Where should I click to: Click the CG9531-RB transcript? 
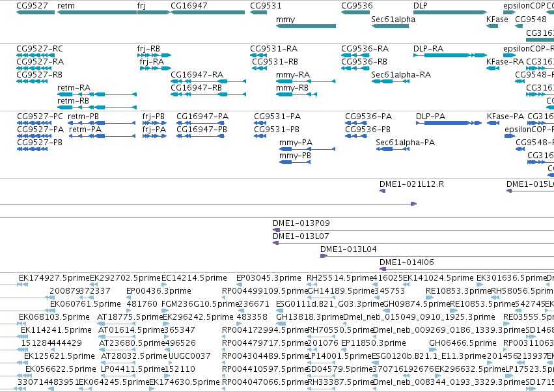pyautogui.click(x=259, y=68)
